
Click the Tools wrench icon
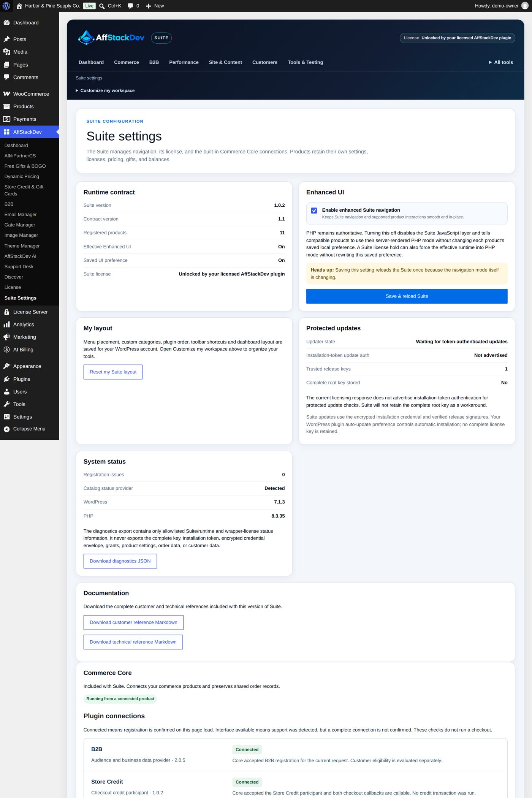(6, 404)
